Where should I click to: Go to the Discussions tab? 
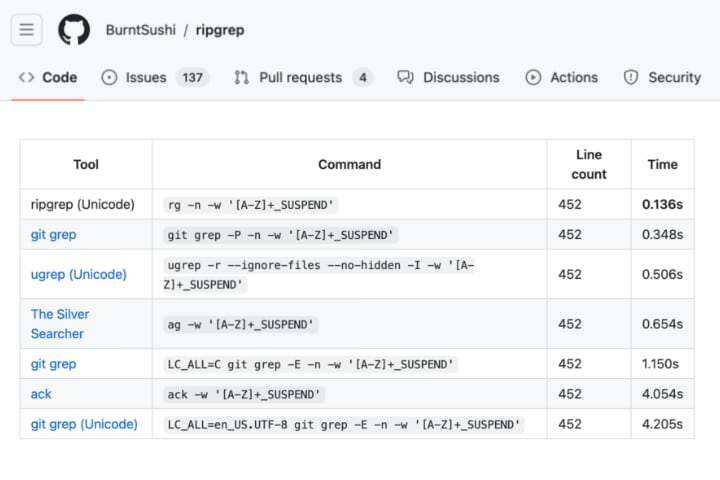pos(461,77)
